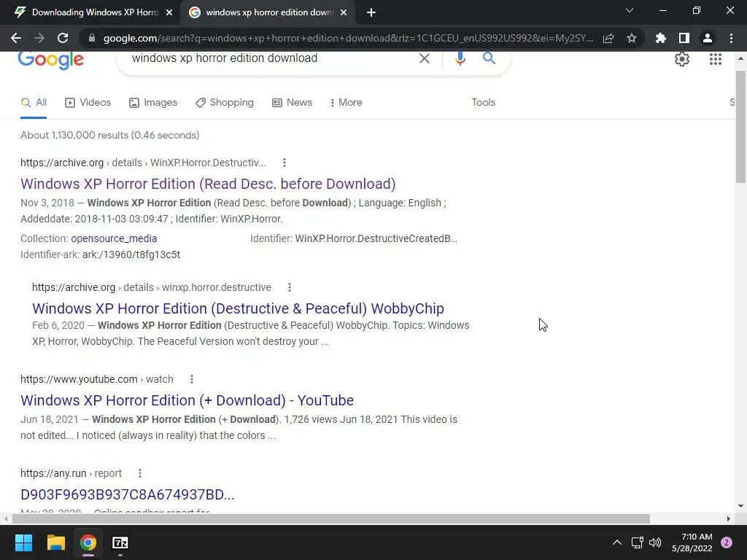
Task: Open Windows XP Horror Edition (Read Desc.) link
Action: tap(208, 184)
